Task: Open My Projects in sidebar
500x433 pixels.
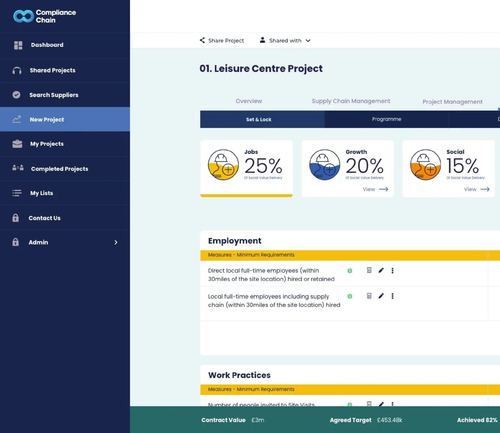Action: click(x=65, y=144)
